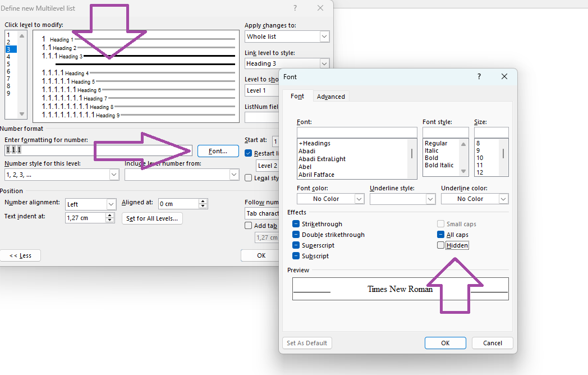This screenshot has width=588, height=375.
Task: Enable the Legal style numbering checkbox
Action: pos(248,178)
